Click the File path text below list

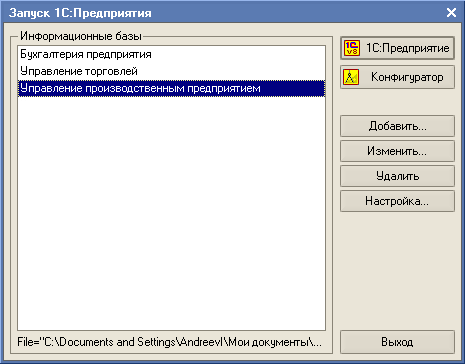170,342
